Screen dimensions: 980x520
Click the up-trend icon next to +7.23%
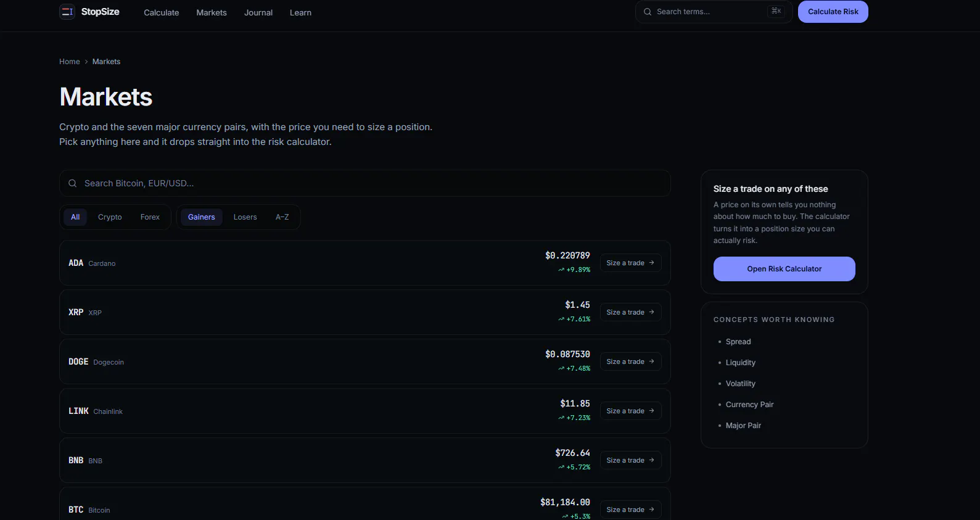click(561, 418)
